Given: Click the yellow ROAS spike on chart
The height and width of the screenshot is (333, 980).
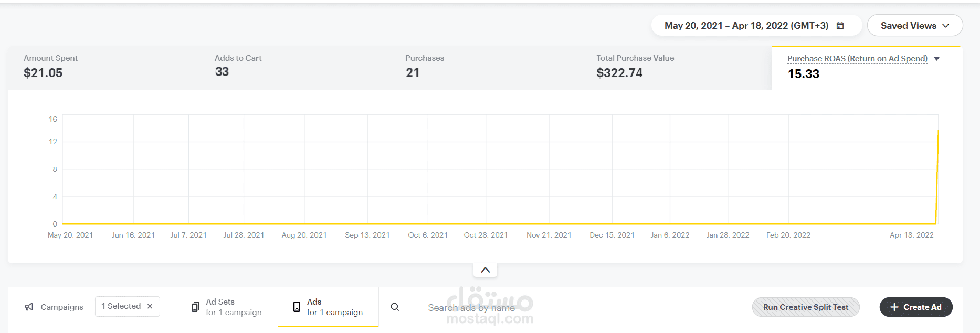Looking at the screenshot, I should pos(937,157).
